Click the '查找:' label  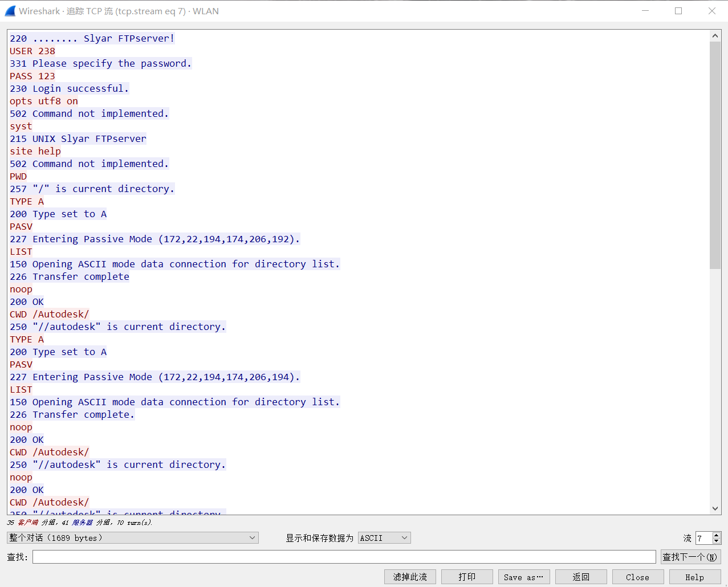coord(17,557)
